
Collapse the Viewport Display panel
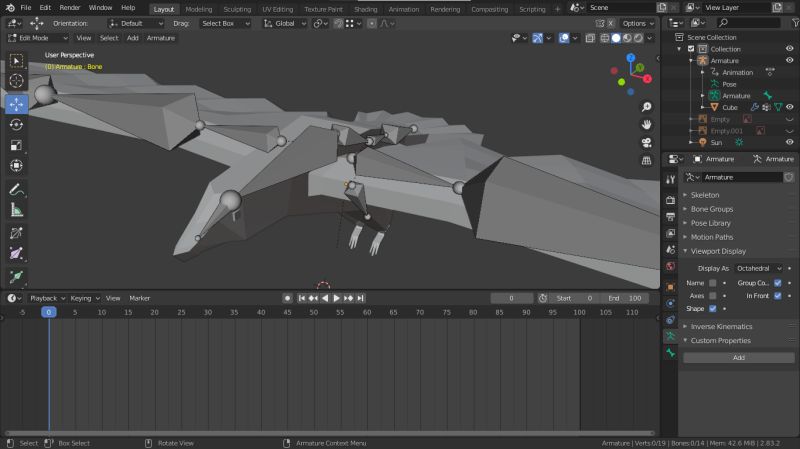pyautogui.click(x=718, y=251)
